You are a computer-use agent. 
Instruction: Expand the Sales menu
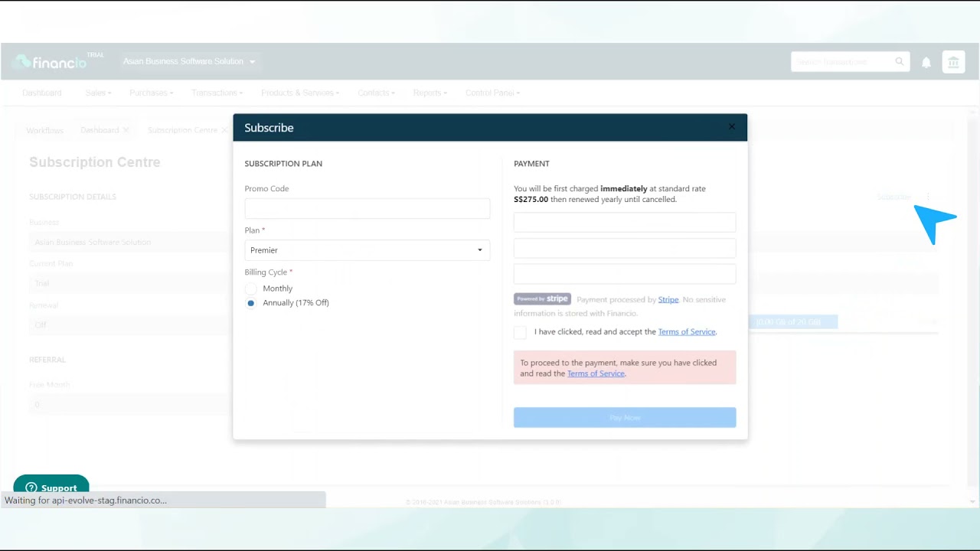pyautogui.click(x=98, y=93)
